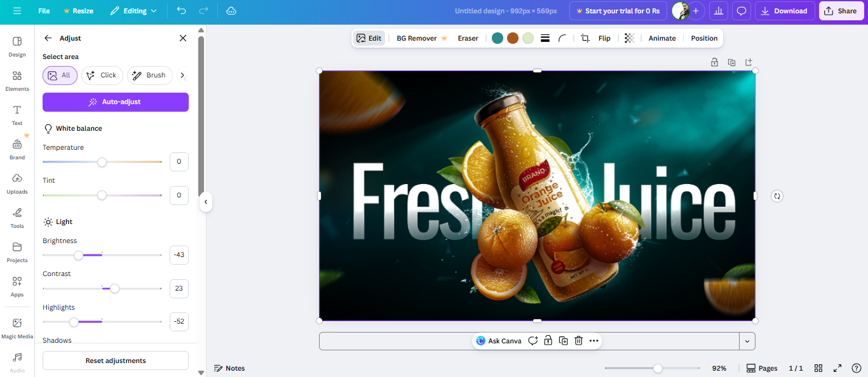Open the transparency checkerboard control

click(628, 38)
